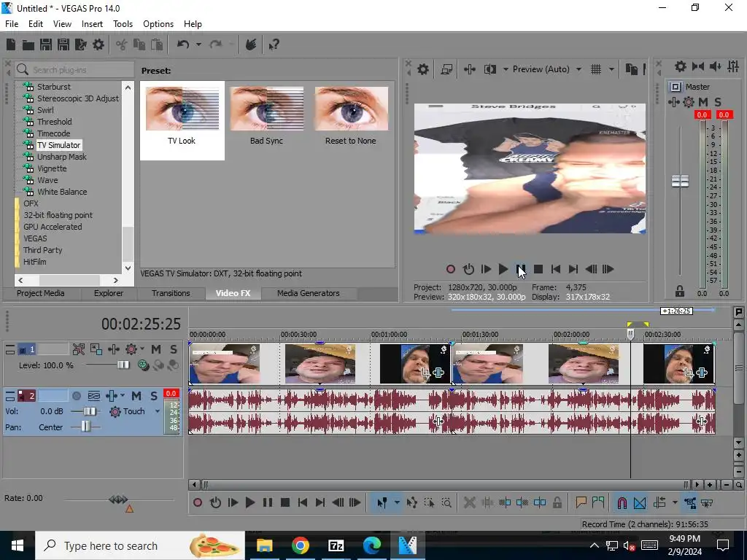
Task: Click the New project icon in toolbar
Action: point(11,44)
